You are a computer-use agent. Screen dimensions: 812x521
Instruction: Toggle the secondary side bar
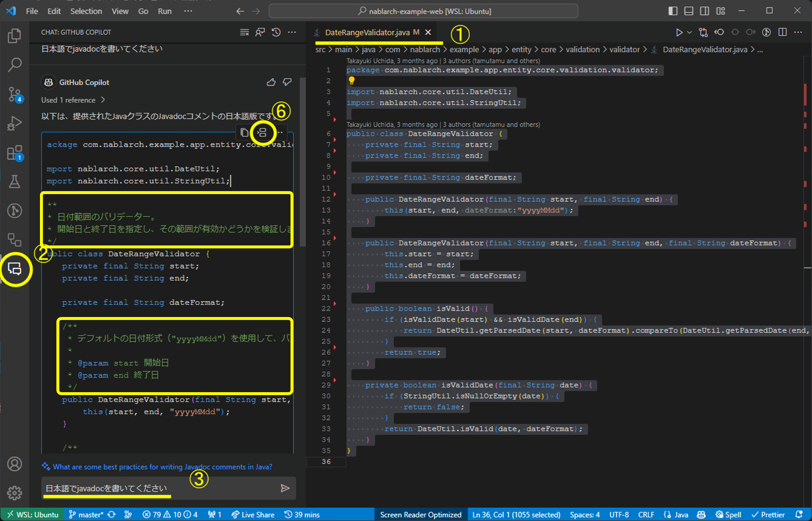click(705, 11)
